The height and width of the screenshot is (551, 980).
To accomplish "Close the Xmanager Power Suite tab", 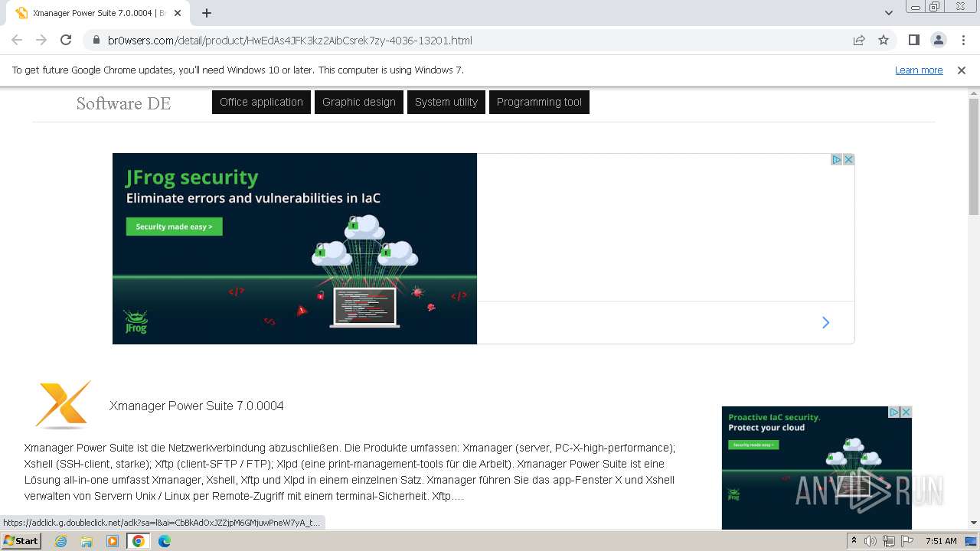I will coord(178,13).
